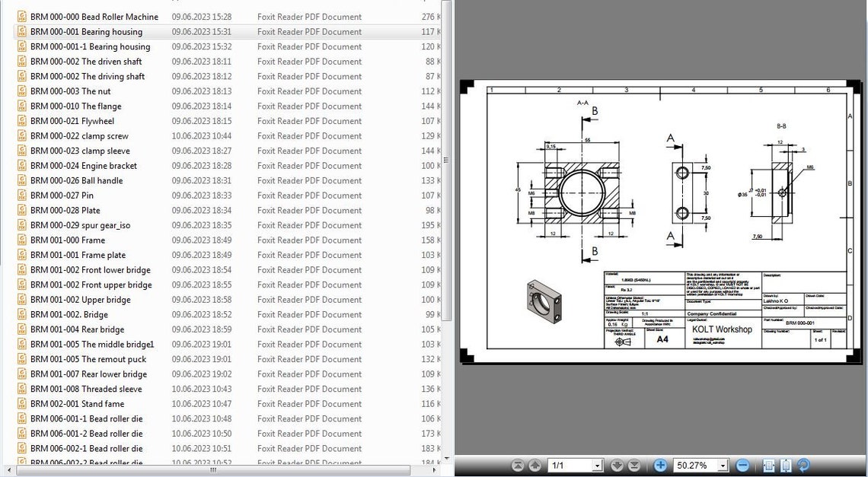Click inside the zoom percentage field
This screenshot has height=477, width=868.
pos(693,465)
